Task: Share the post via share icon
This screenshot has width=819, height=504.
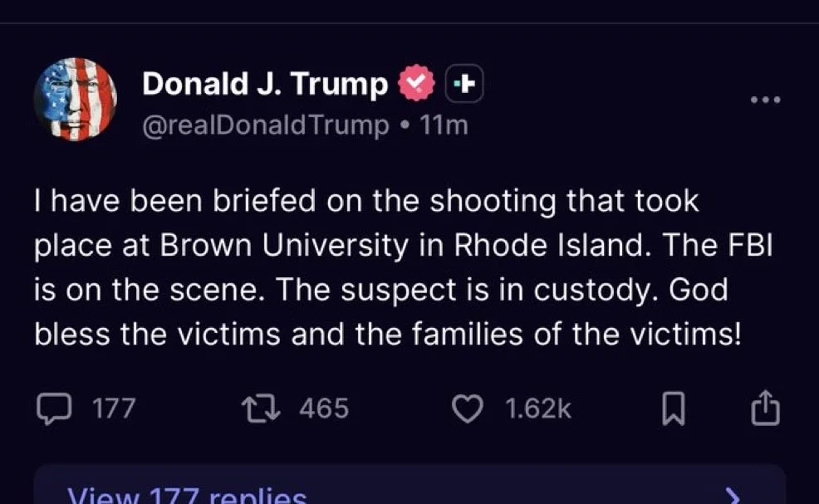Action: [x=765, y=408]
